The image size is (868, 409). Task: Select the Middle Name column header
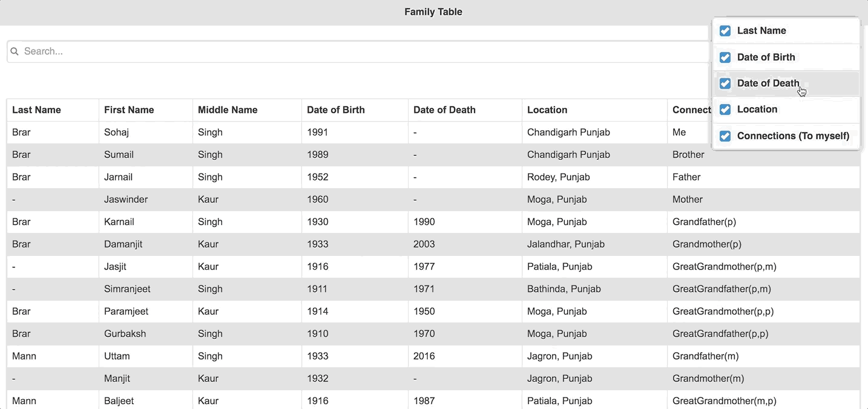tap(228, 110)
